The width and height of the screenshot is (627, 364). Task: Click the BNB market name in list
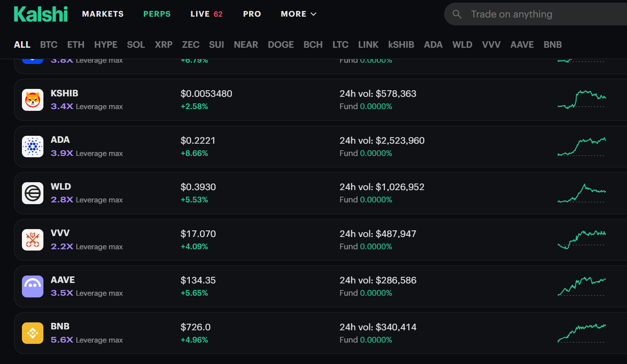[x=60, y=326]
